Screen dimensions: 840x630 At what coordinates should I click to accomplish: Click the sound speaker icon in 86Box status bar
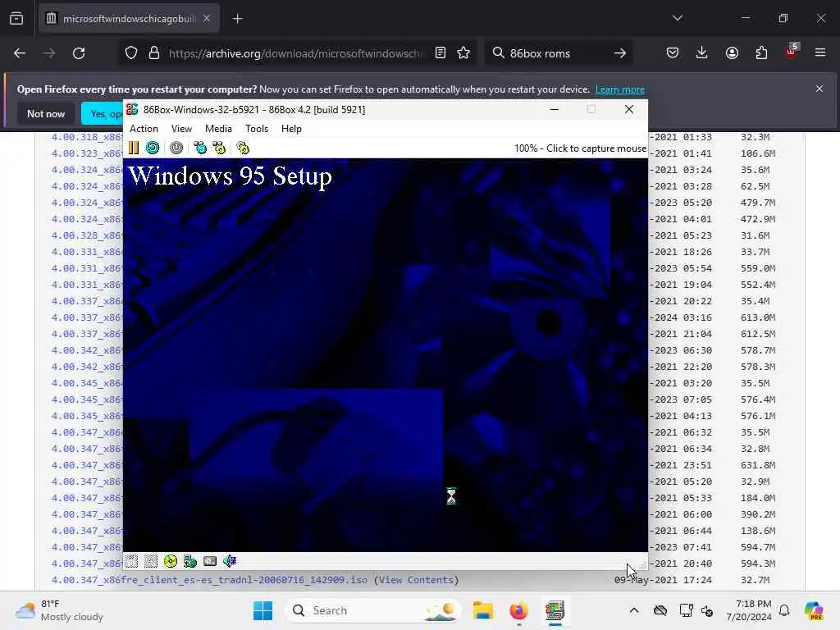pos(230,561)
